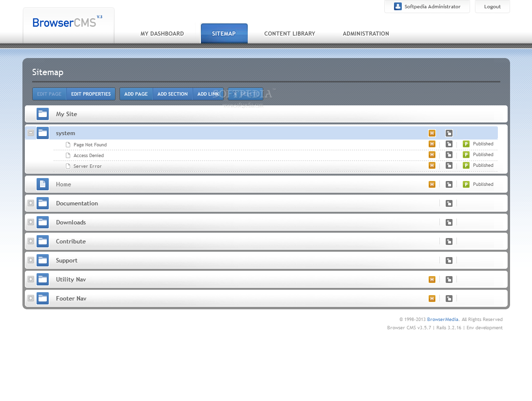Viewport: 532px width, 401px height.
Task: Follow the BrowserMedia footer link
Action: [442, 320]
